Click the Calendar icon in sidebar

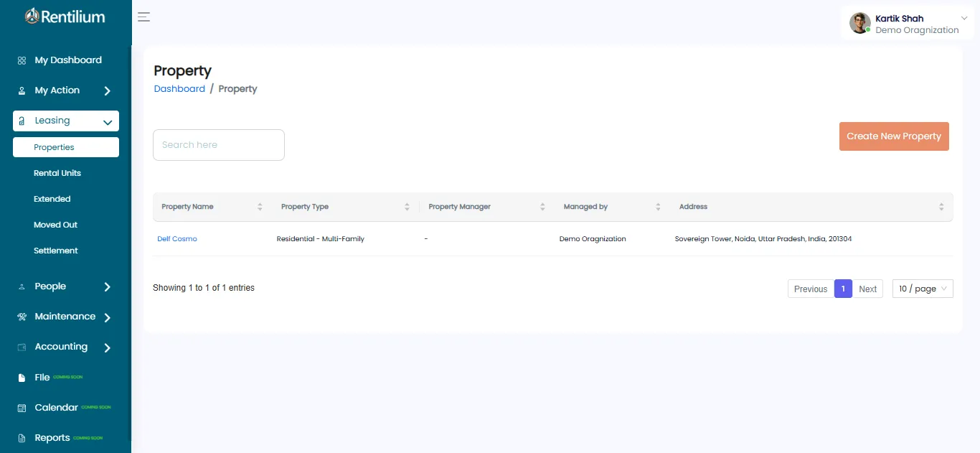[22, 408]
